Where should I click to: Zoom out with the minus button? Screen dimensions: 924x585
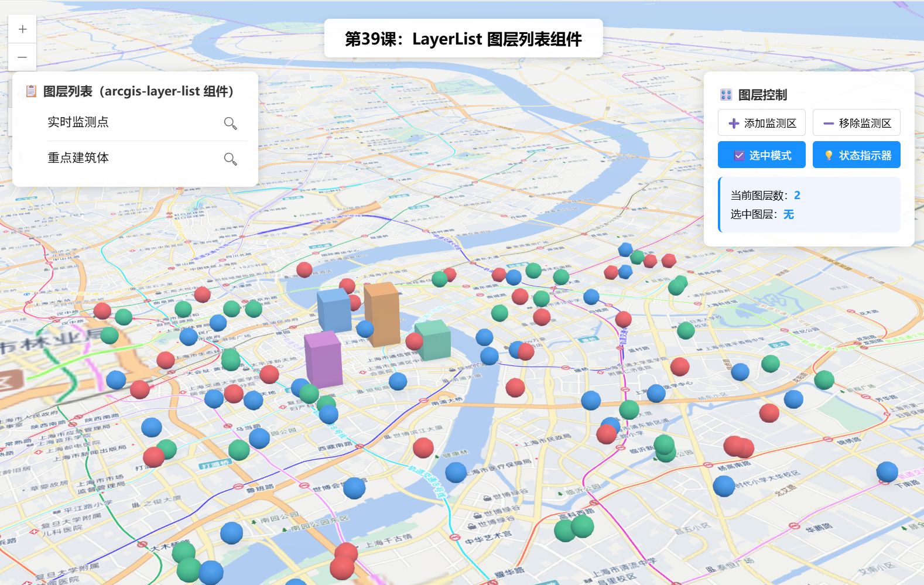(x=22, y=57)
